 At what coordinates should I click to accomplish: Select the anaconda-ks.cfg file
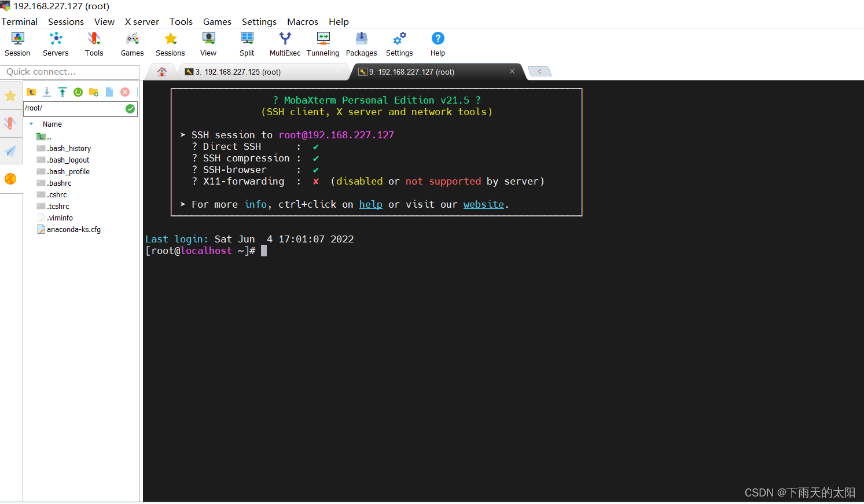[69, 230]
